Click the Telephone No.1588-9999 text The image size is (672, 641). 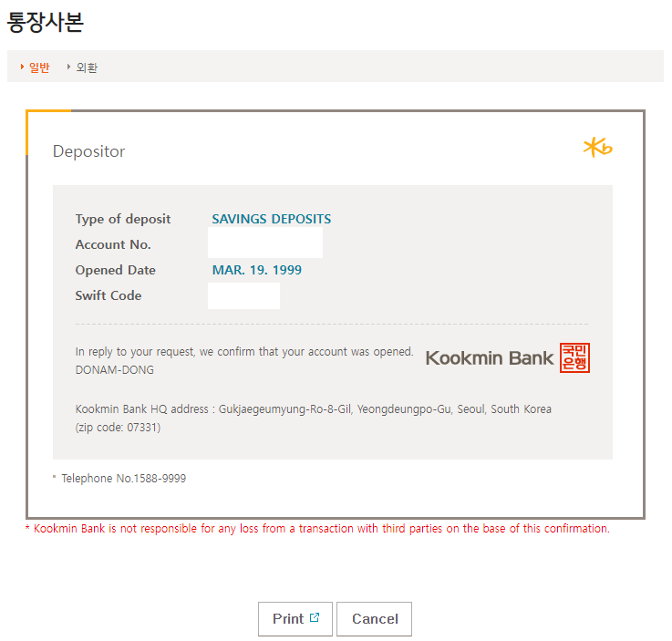(124, 478)
